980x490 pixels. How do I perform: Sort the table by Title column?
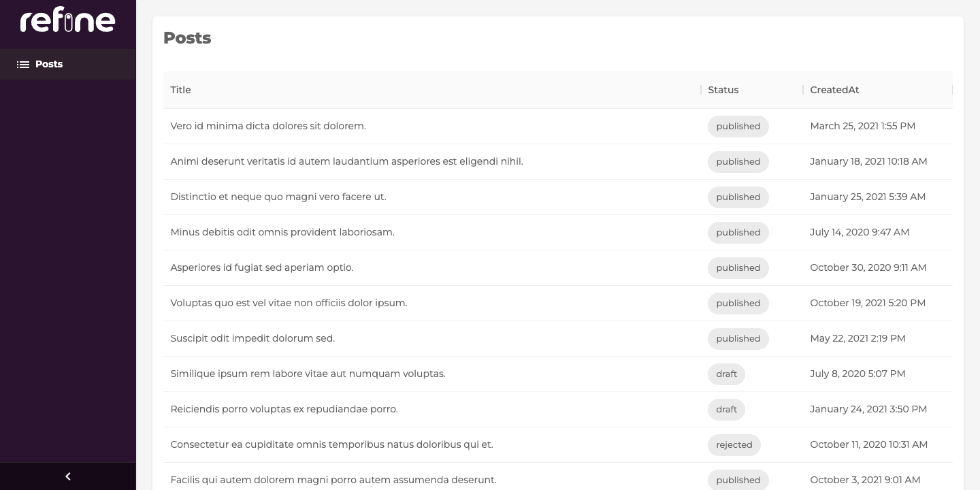pos(180,90)
